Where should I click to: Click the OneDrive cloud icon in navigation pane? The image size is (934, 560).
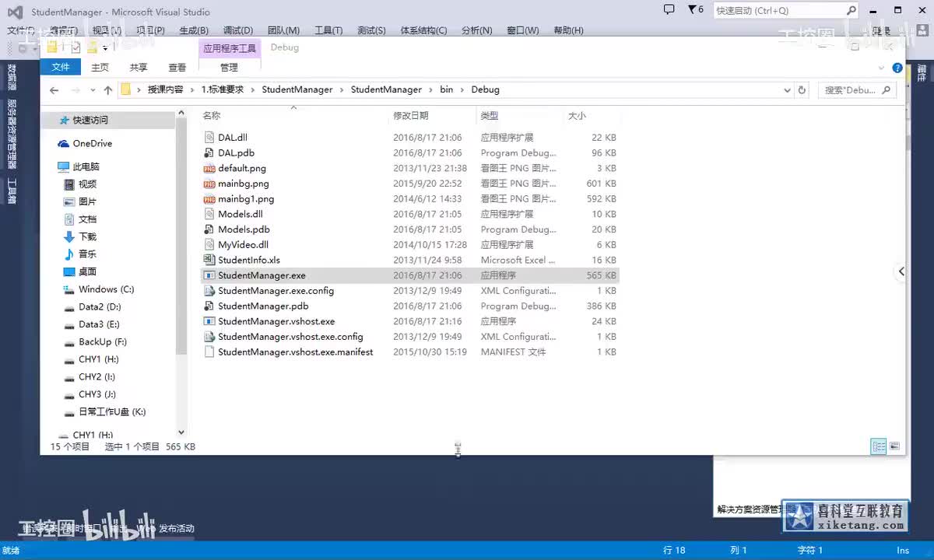pyautogui.click(x=63, y=144)
